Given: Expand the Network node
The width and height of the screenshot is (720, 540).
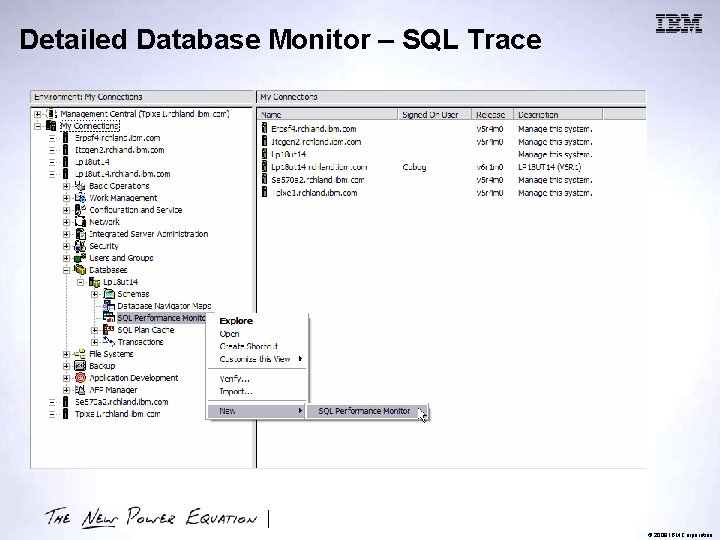Looking at the screenshot, I should click(67, 222).
